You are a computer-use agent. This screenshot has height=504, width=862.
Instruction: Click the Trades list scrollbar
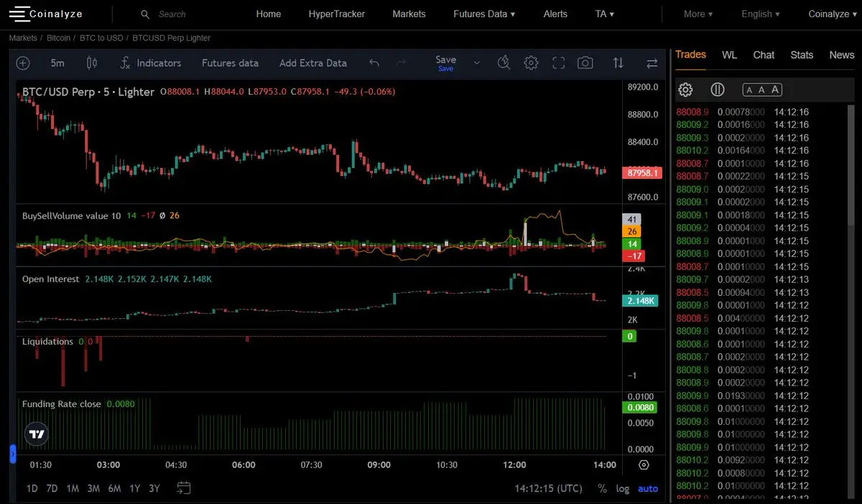(851, 165)
